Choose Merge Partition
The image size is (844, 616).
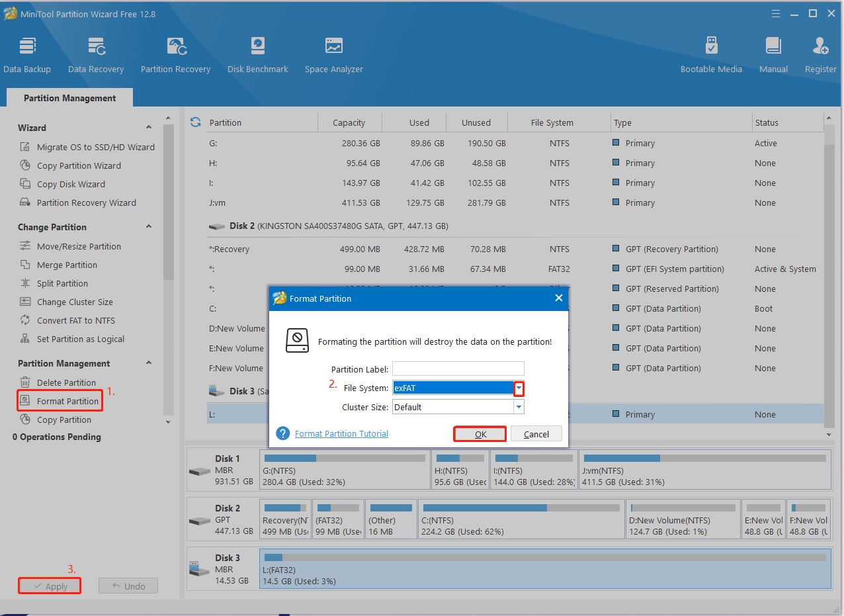pyautogui.click(x=59, y=265)
